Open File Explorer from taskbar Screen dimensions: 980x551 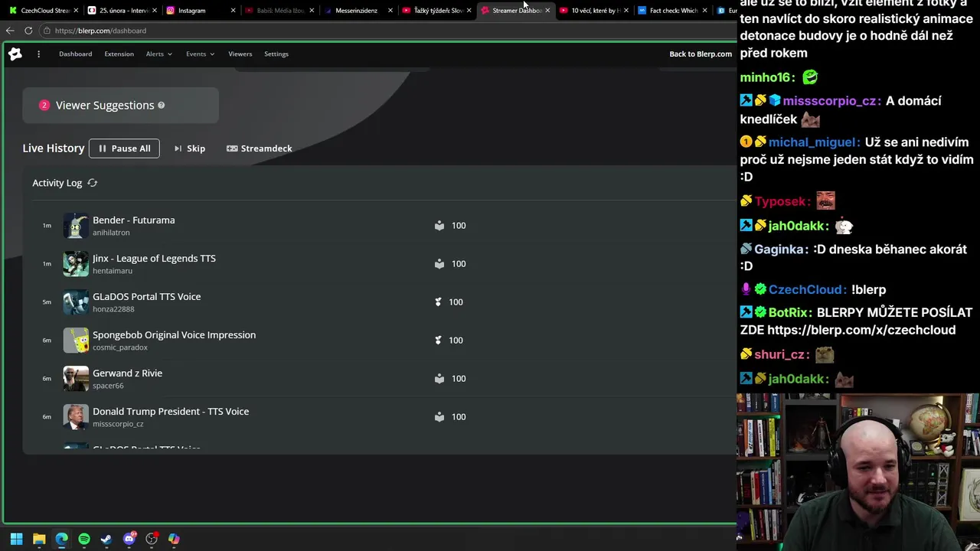click(39, 539)
